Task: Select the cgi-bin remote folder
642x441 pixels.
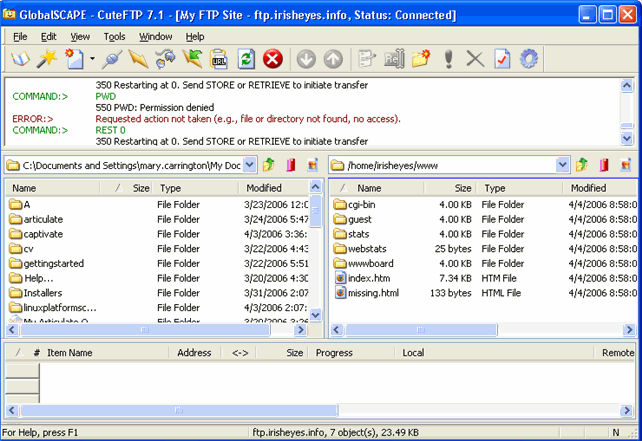Action: point(355,205)
